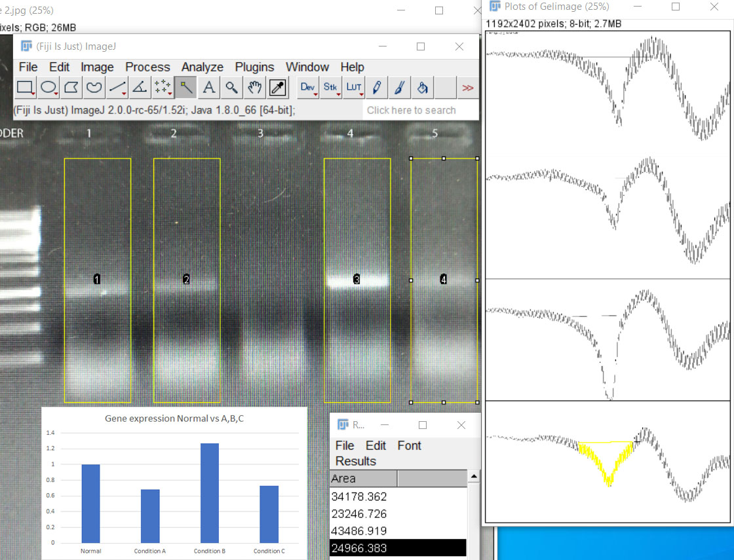Select the Color picker eyedropper tool
Image resolution: width=734 pixels, height=560 pixels.
(278, 88)
